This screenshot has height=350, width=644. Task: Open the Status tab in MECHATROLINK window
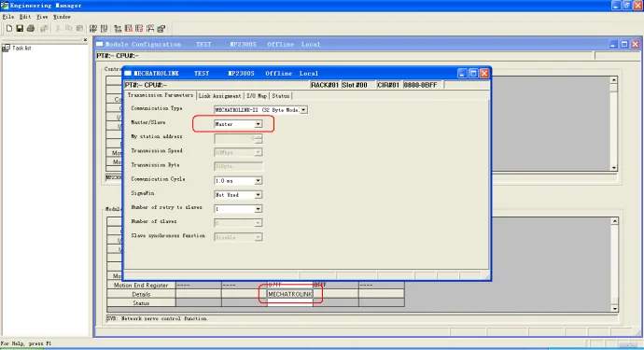(281, 96)
